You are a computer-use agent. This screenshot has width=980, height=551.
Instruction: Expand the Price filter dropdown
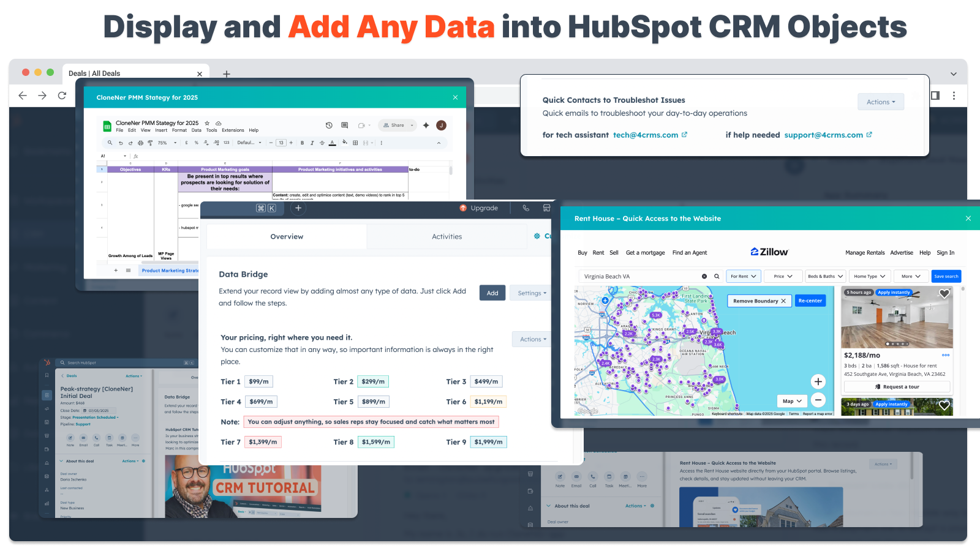tap(783, 276)
